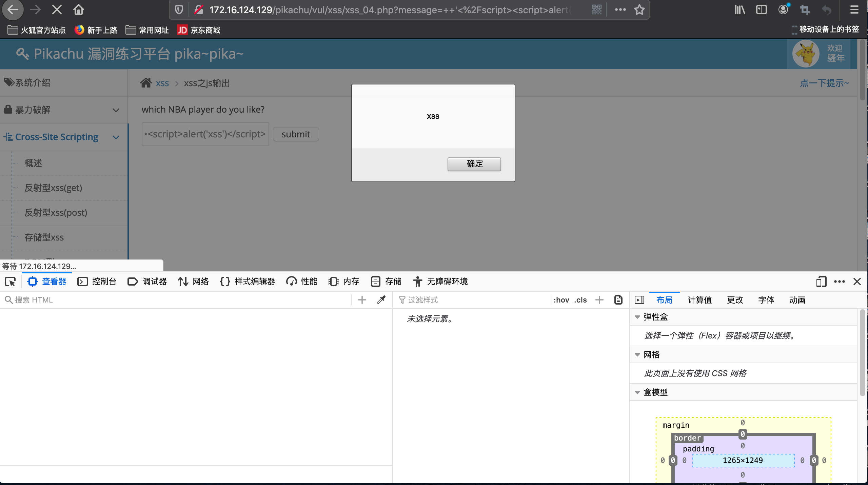Open the Firefox hamburger menu

click(x=854, y=10)
